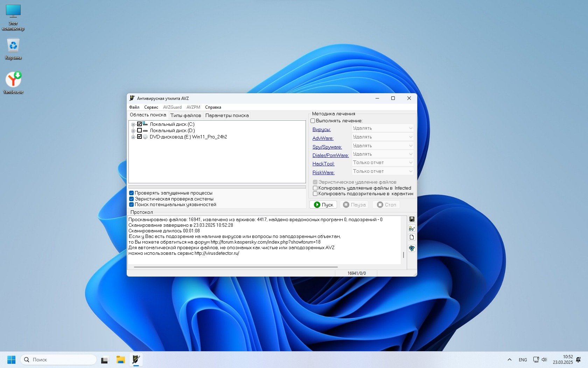Viewport: 588px width, 368px height.
Task: Switch to the Типы файлов tab
Action: [x=185, y=115]
